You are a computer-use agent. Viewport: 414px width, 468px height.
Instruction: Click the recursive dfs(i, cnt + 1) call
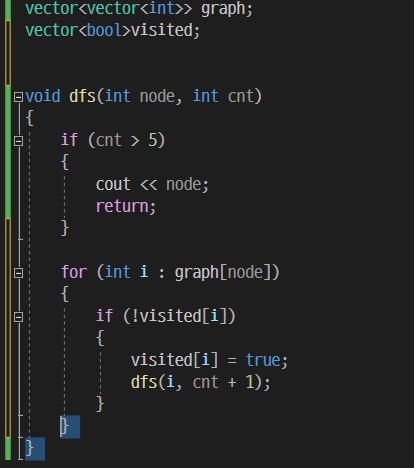click(x=201, y=382)
